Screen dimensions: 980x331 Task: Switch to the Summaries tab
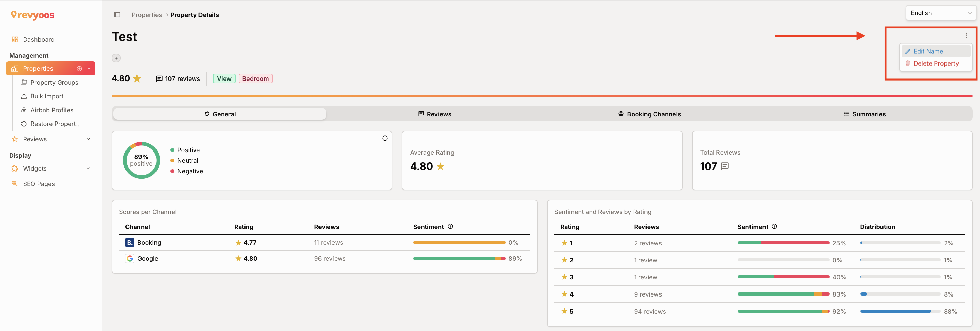(864, 114)
